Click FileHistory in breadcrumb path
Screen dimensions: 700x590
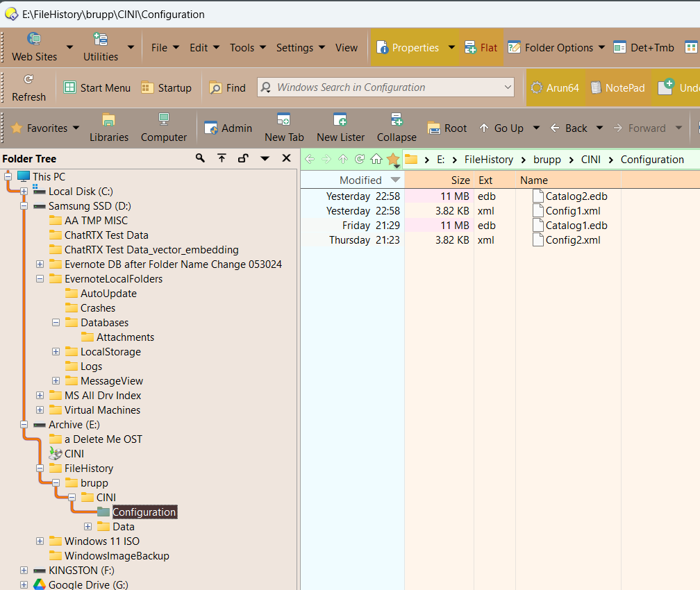coord(488,160)
